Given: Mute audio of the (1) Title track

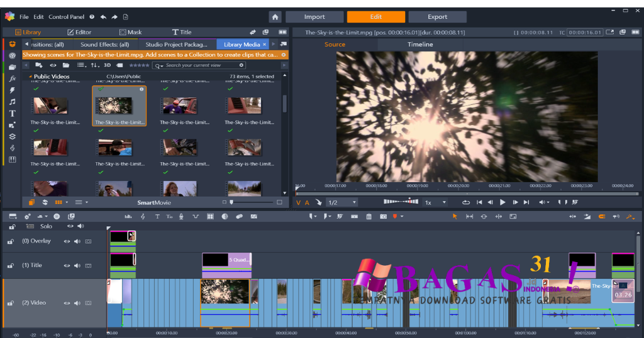Looking at the screenshot, I should (x=77, y=266).
